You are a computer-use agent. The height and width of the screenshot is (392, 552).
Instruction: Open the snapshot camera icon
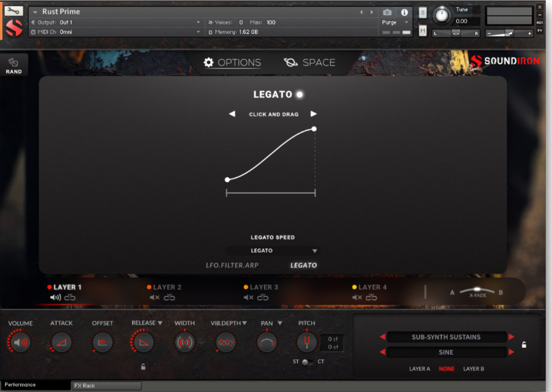point(386,11)
